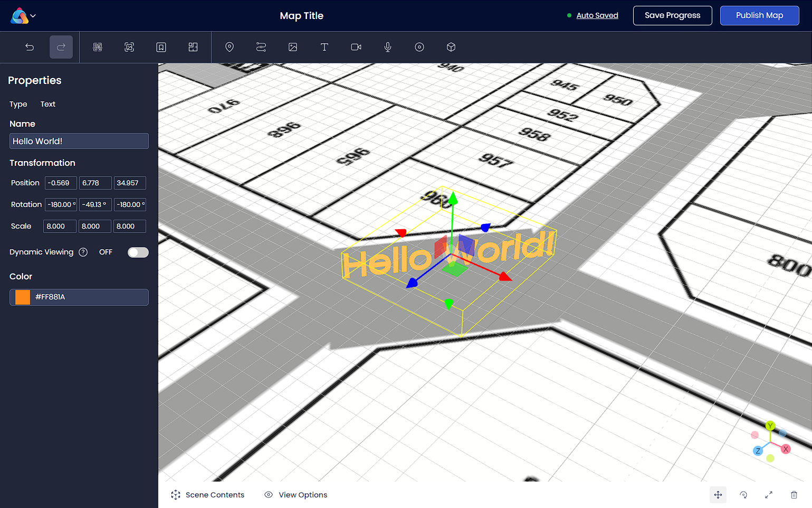Select the rotate gizmo tool
Viewport: 812px width, 508px height.
[x=743, y=495]
